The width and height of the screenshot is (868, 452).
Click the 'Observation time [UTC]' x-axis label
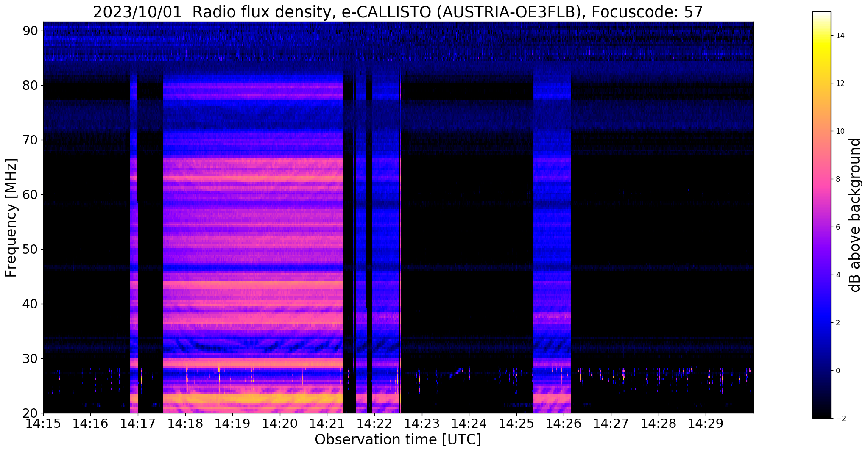coord(398,440)
